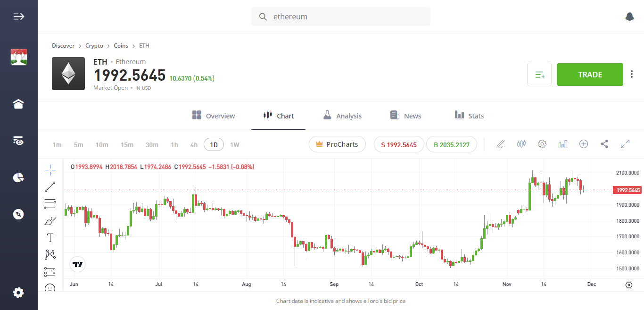Open the indicators icon on the chart toolbar
The image size is (644, 310).
point(562,144)
